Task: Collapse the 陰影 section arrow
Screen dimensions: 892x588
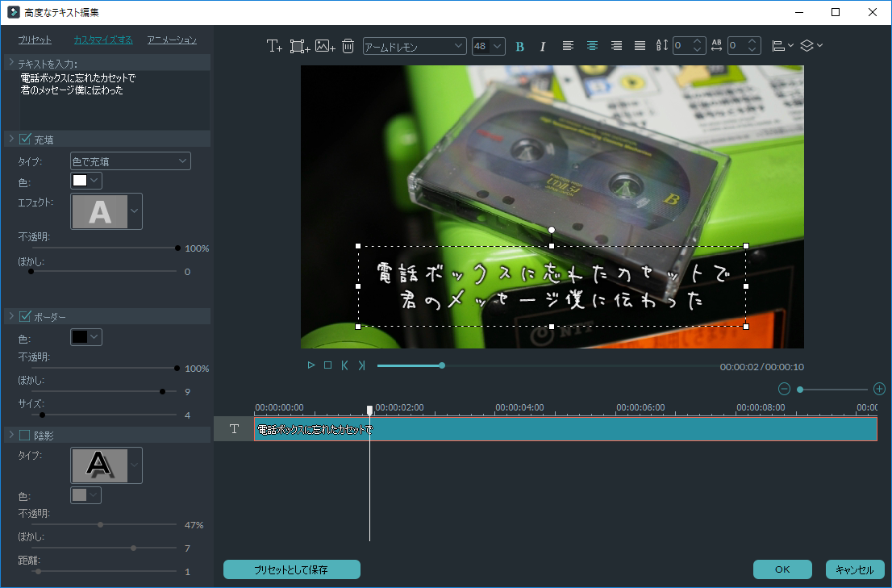Action: click(x=10, y=435)
